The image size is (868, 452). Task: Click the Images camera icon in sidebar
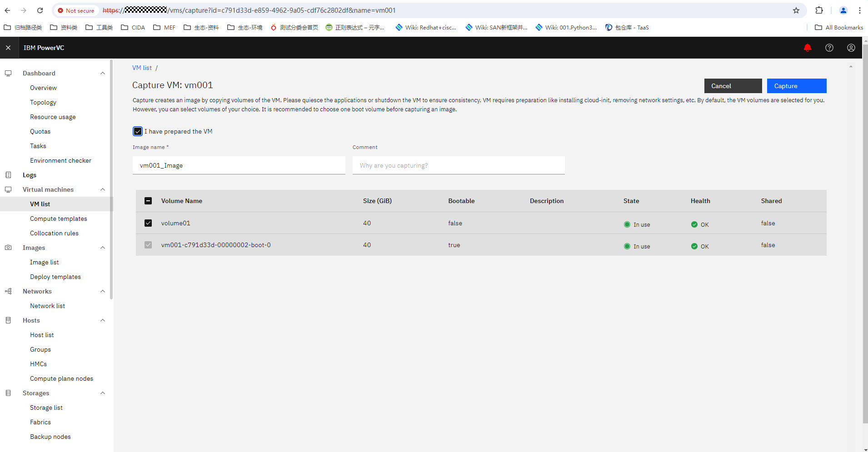click(x=8, y=248)
